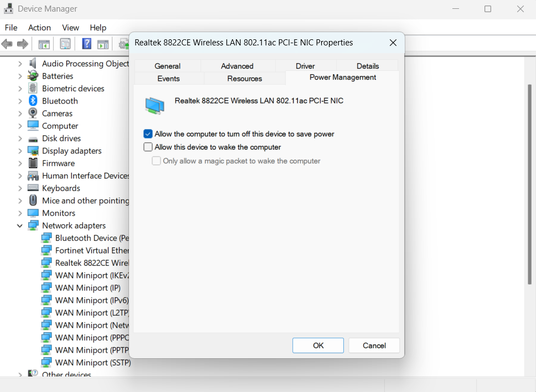This screenshot has height=392, width=536.
Task: Select the Display adapters icon
Action: pos(33,151)
